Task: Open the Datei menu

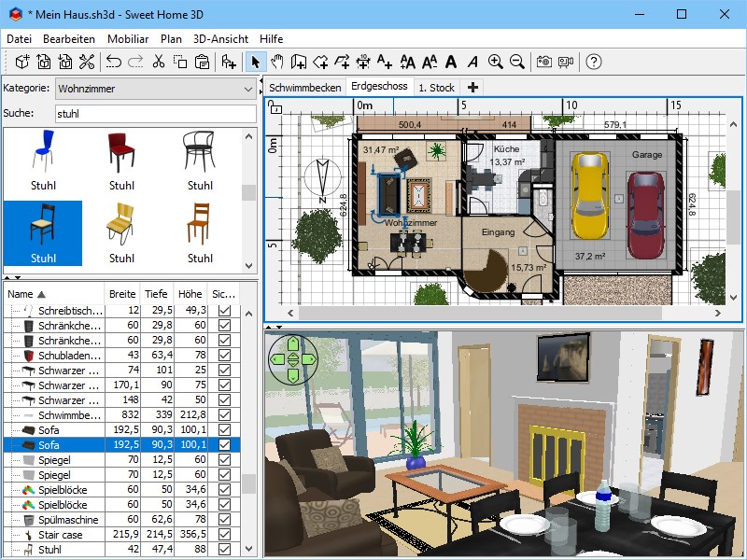Action: pos(19,39)
